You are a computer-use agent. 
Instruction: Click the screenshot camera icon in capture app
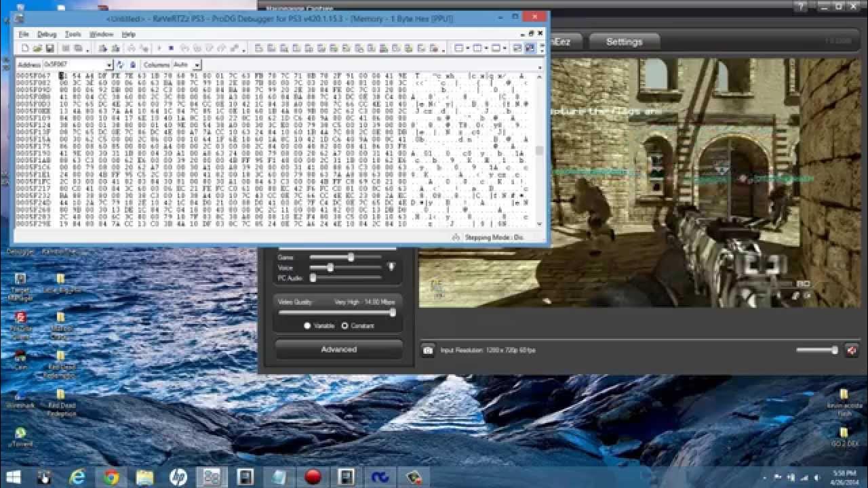(x=428, y=350)
